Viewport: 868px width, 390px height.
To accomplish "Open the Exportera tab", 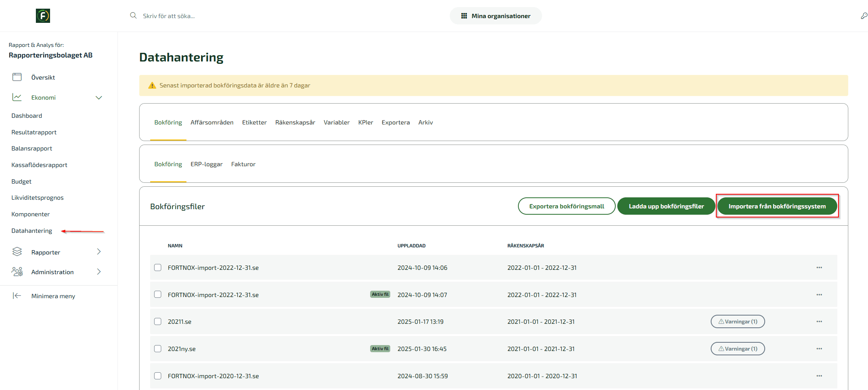I will (x=396, y=123).
